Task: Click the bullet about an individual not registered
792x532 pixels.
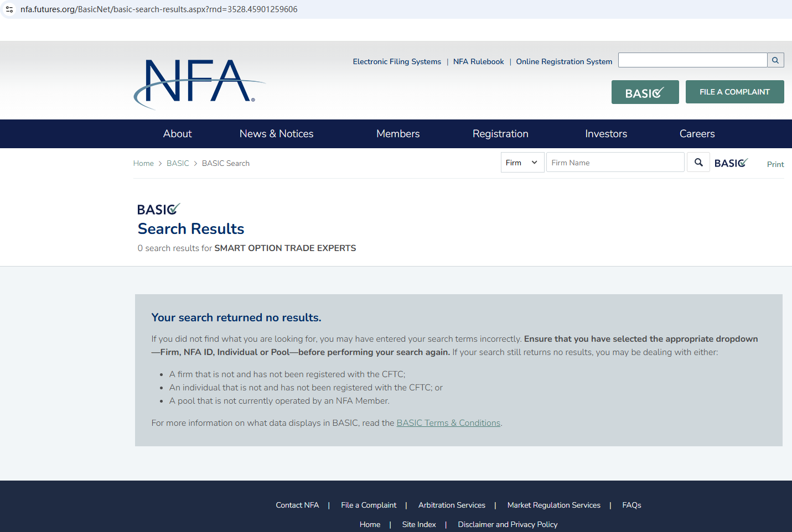Action: tap(306, 388)
